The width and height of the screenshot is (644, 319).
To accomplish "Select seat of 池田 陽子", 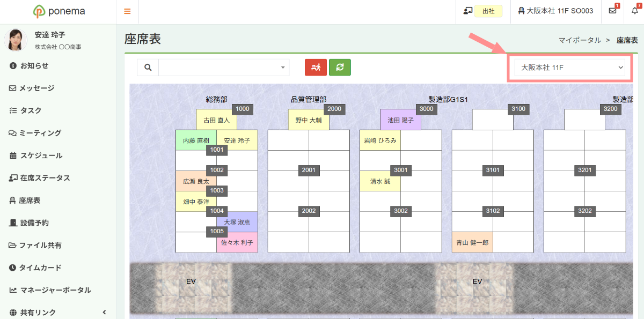I will [400, 120].
